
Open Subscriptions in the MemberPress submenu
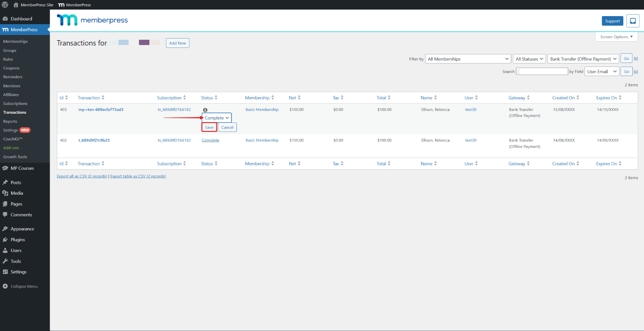pos(15,103)
